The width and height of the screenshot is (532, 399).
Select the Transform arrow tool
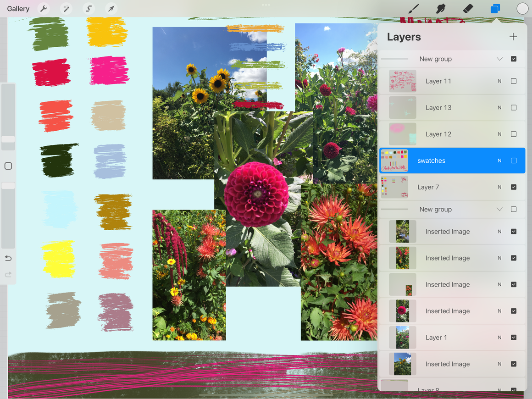point(111,8)
